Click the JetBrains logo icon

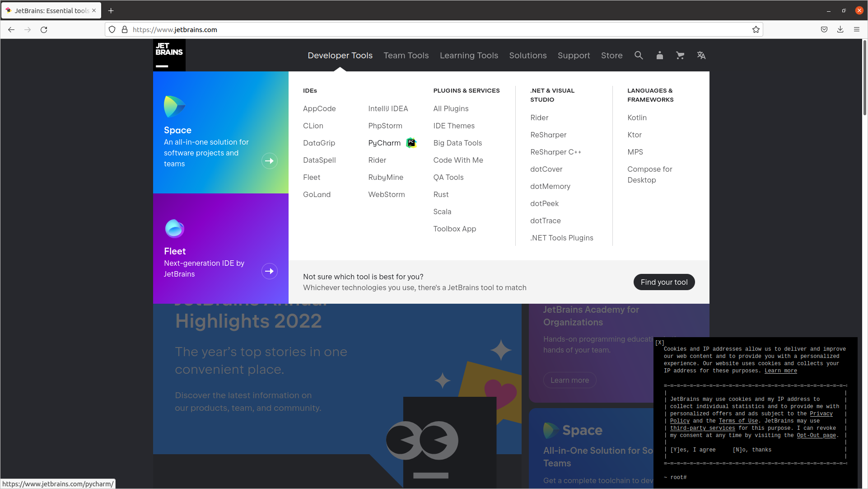169,55
